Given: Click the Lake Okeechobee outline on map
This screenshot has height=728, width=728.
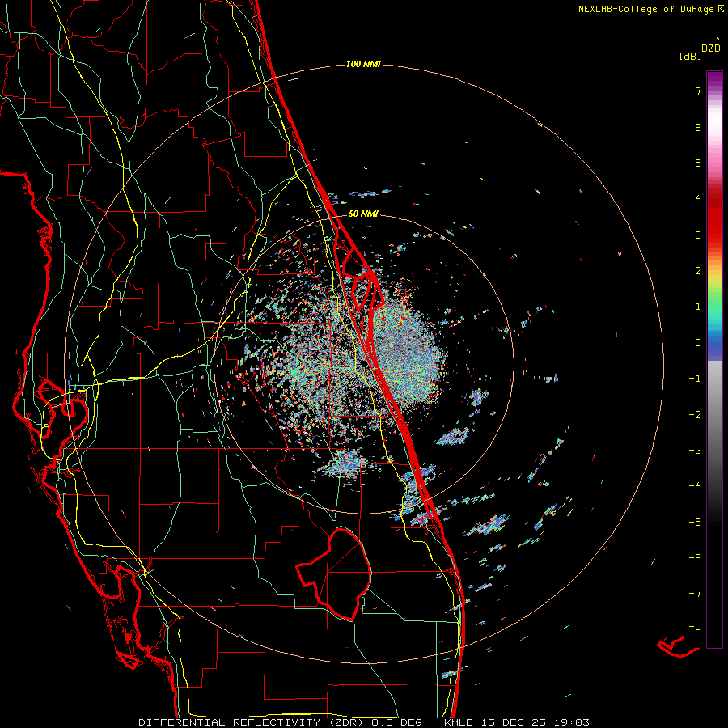Looking at the screenshot, I should (334, 574).
